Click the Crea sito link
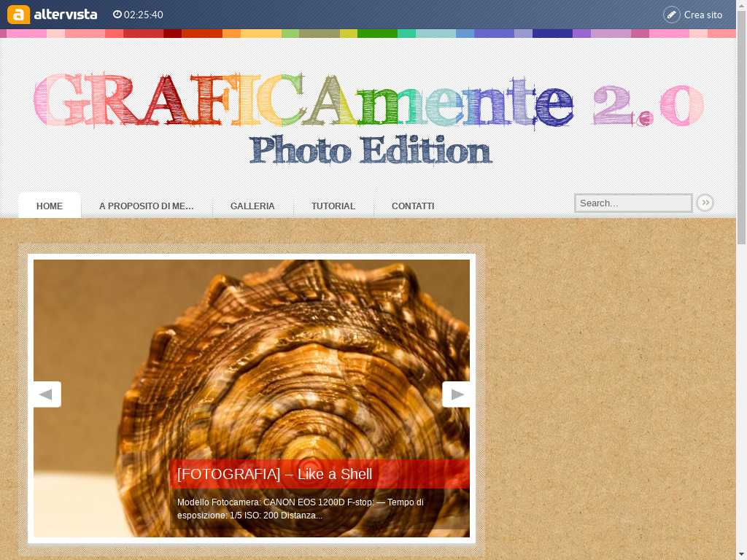 (x=703, y=15)
